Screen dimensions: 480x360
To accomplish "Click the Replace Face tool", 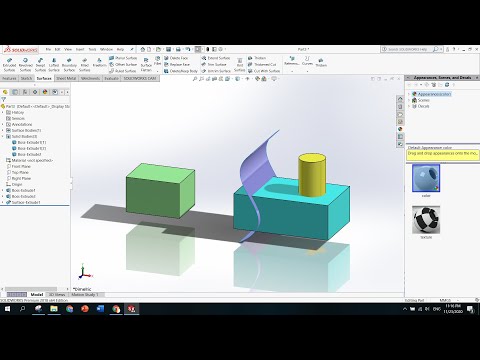I will tap(177, 64).
